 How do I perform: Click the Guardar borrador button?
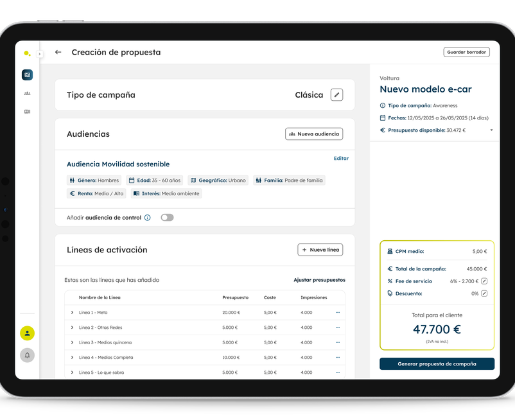(x=467, y=52)
